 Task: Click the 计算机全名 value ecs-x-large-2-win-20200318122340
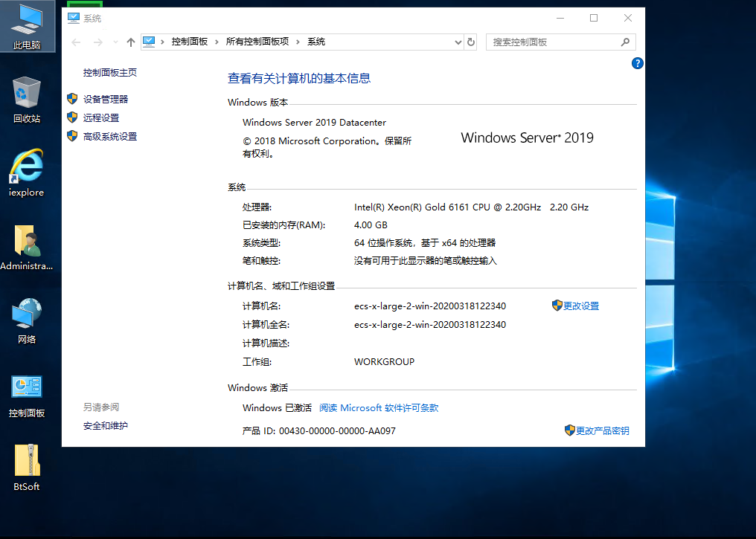tap(430, 325)
